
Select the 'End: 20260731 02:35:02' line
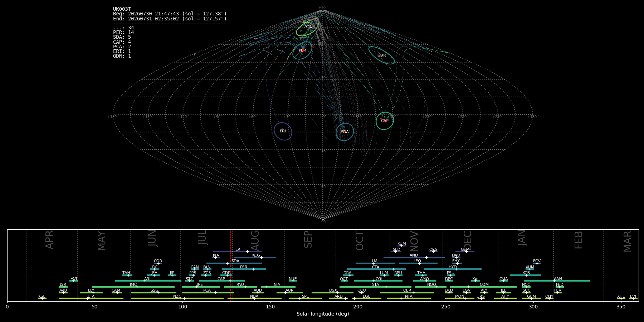tap(170, 19)
